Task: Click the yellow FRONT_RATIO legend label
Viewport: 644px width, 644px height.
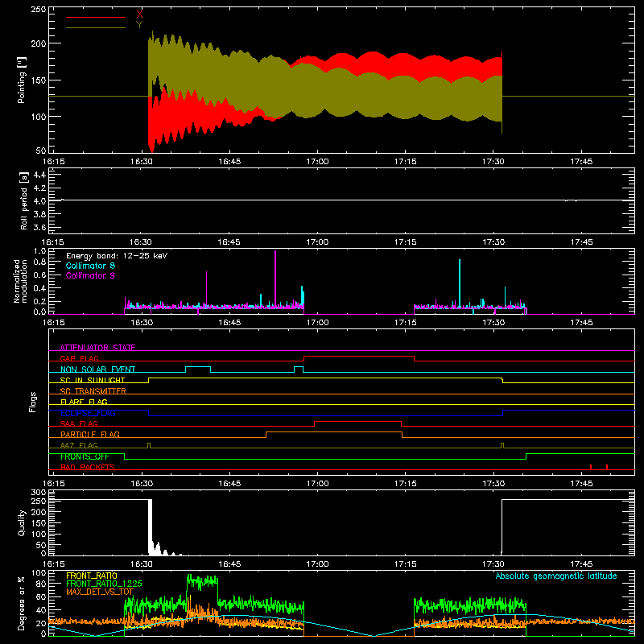Action: click(x=92, y=576)
